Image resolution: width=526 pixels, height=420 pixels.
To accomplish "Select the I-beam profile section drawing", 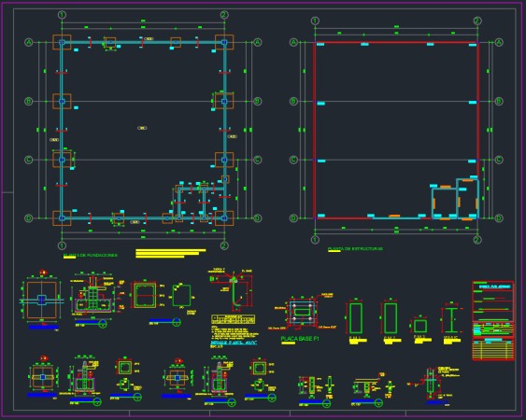I will [451, 320].
